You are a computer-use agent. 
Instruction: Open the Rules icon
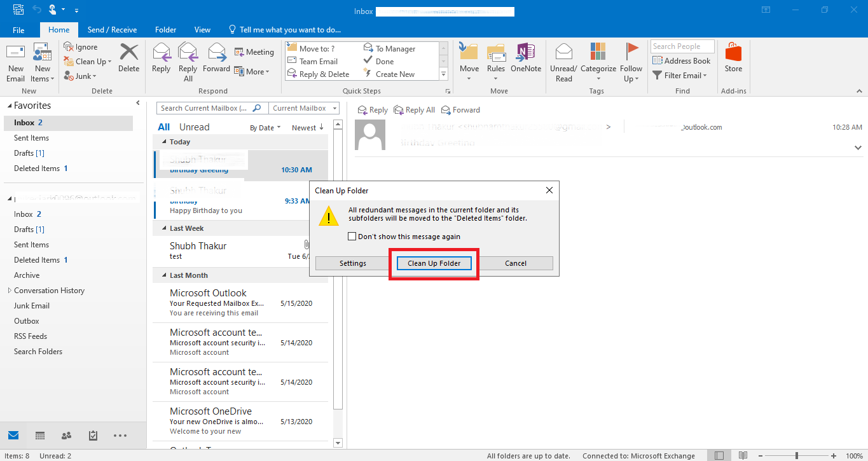click(496, 52)
